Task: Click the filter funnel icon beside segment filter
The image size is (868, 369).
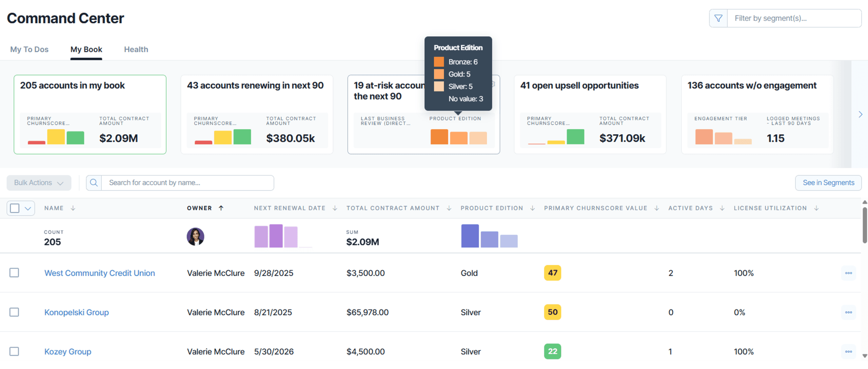Action: click(718, 18)
